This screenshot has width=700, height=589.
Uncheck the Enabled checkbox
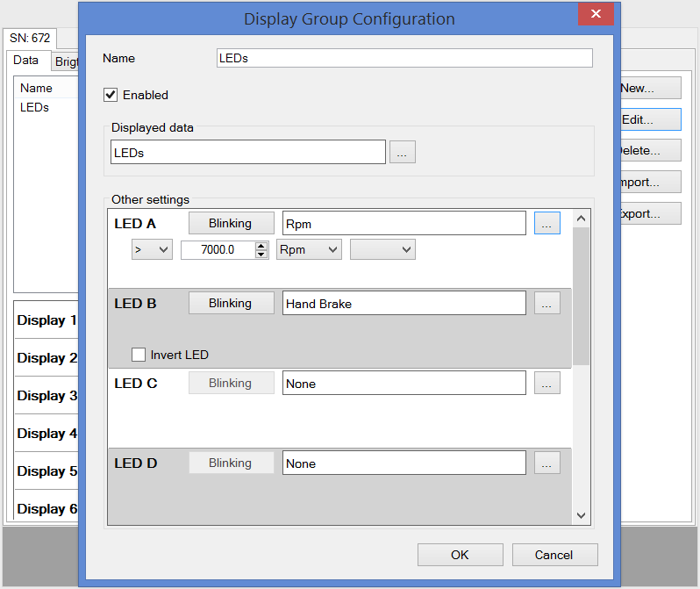[x=111, y=95]
